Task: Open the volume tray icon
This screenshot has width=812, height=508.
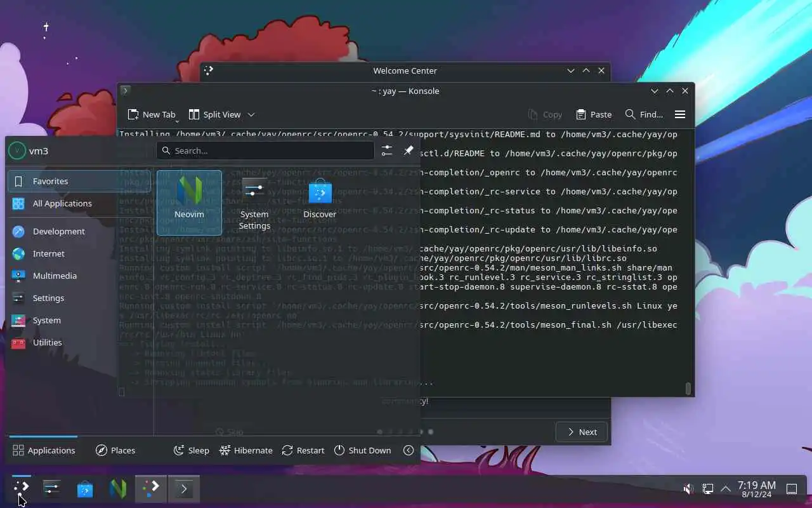Action: [688, 488]
